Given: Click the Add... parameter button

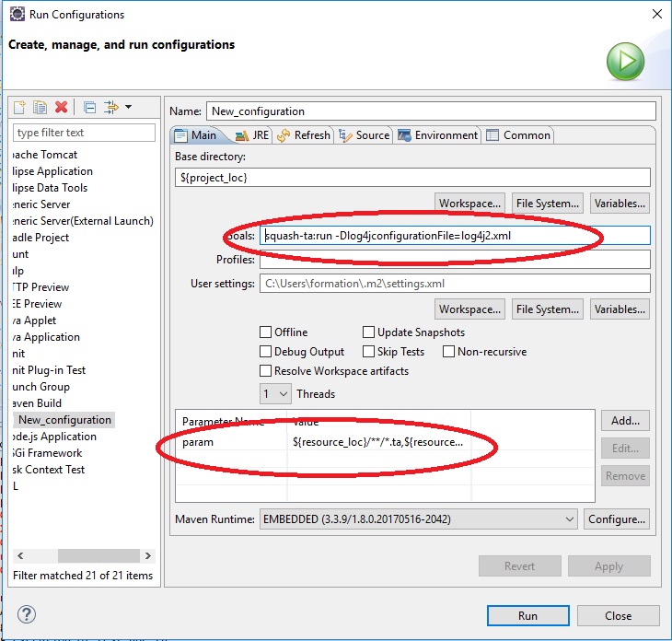Looking at the screenshot, I should coord(625,421).
